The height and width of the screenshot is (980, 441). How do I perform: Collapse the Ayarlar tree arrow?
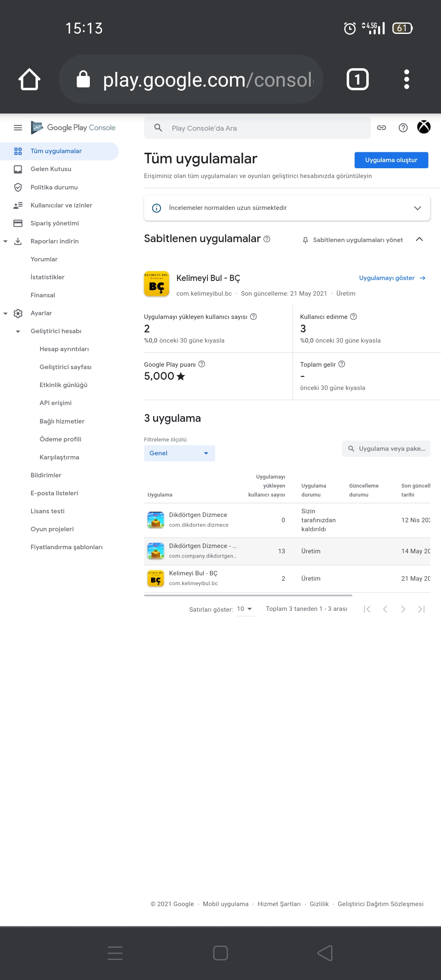pos(5,313)
